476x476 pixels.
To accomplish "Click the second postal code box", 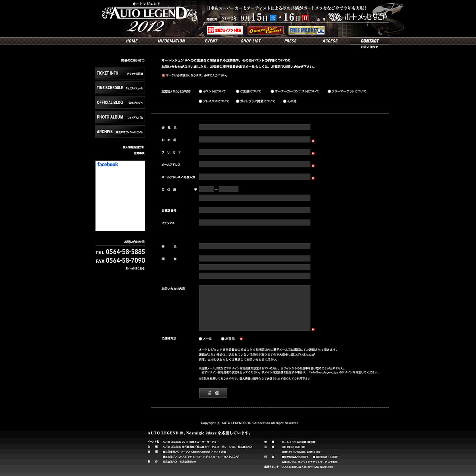I will [228, 189].
